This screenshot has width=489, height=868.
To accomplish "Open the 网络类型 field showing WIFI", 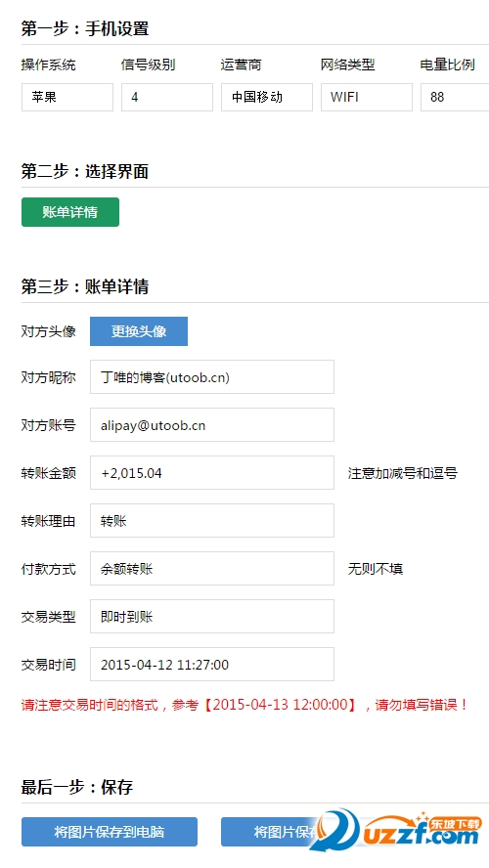I will tap(367, 97).
